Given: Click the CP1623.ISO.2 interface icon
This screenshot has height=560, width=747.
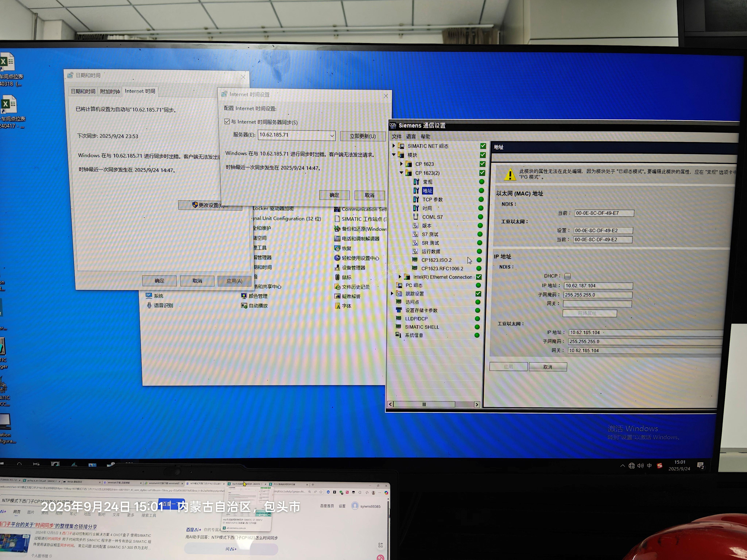Looking at the screenshot, I should [415, 260].
